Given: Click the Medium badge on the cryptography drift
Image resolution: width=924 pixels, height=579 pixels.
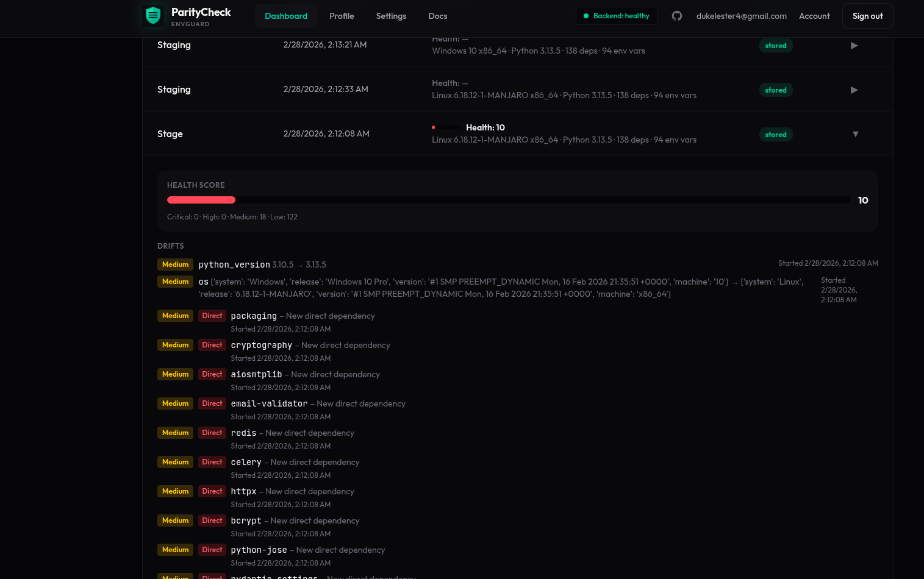Looking at the screenshot, I should coord(175,344).
